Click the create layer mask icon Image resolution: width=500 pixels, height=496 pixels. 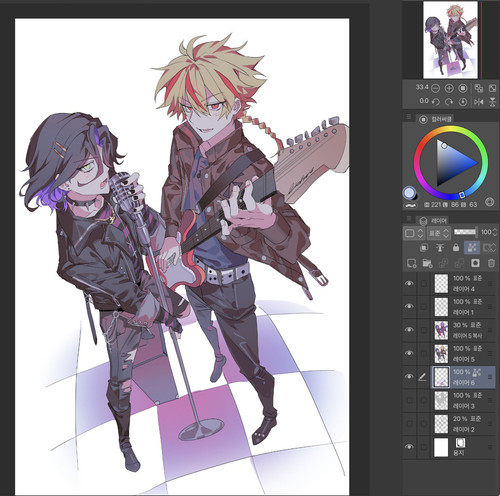pyautogui.click(x=475, y=263)
